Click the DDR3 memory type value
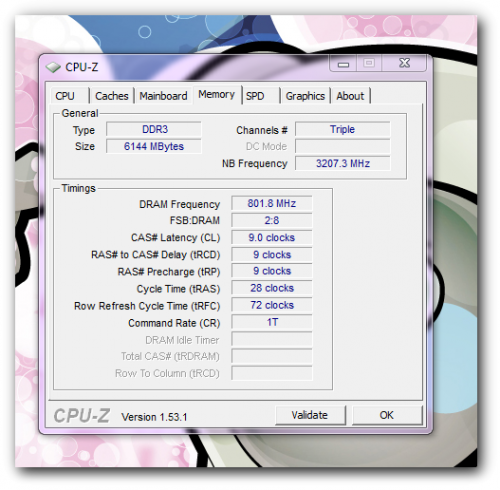The width and height of the screenshot is (500, 490). point(154,129)
